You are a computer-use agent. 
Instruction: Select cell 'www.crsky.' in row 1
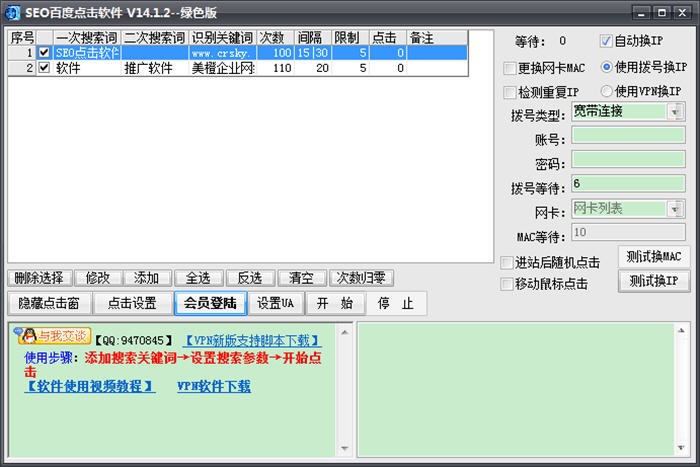tap(223, 53)
